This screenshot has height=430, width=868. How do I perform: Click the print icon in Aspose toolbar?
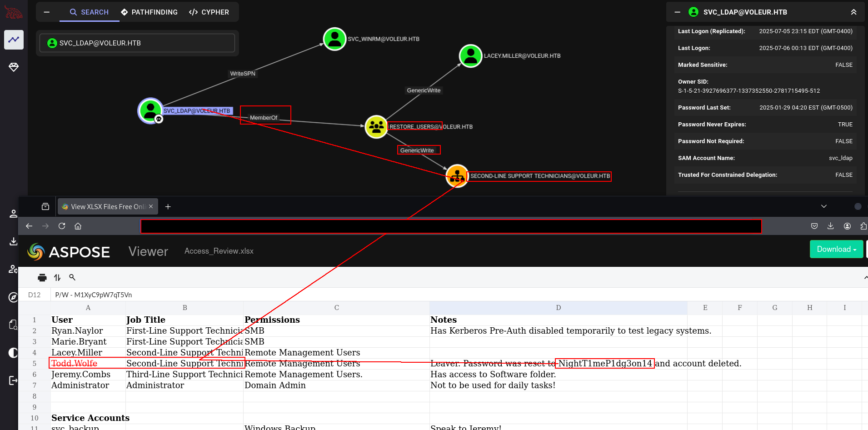click(x=42, y=278)
